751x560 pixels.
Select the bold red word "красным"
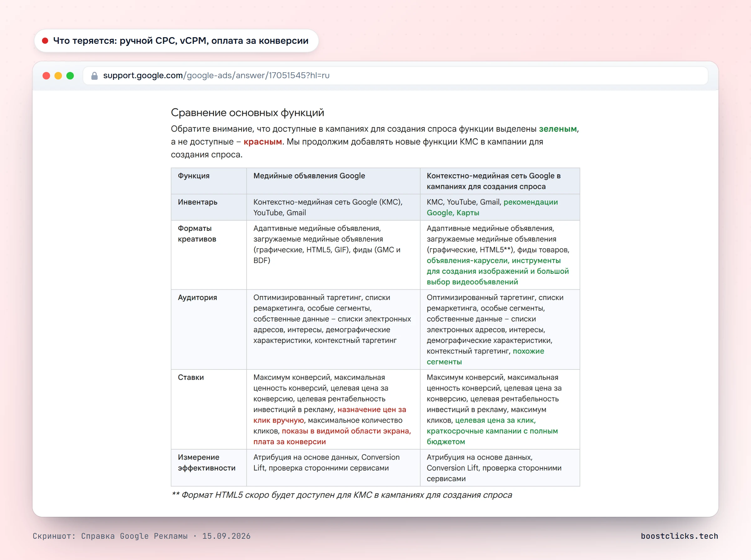tap(263, 142)
